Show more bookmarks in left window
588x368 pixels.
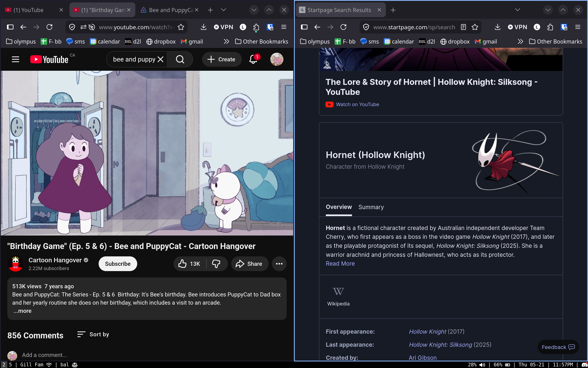tap(226, 42)
